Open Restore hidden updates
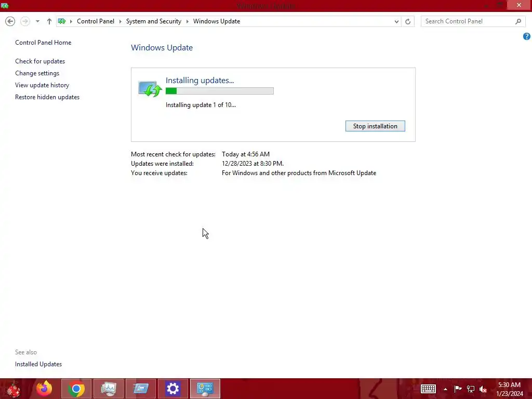The image size is (532, 399). pyautogui.click(x=47, y=97)
